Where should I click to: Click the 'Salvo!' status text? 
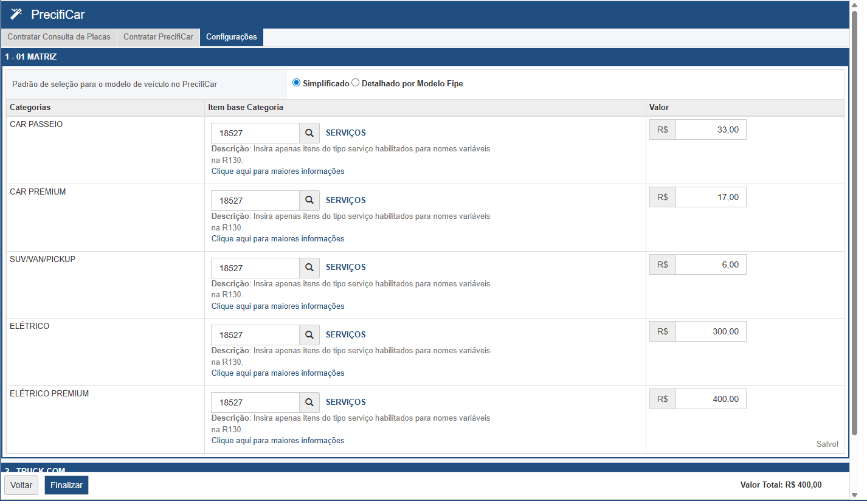point(827,444)
